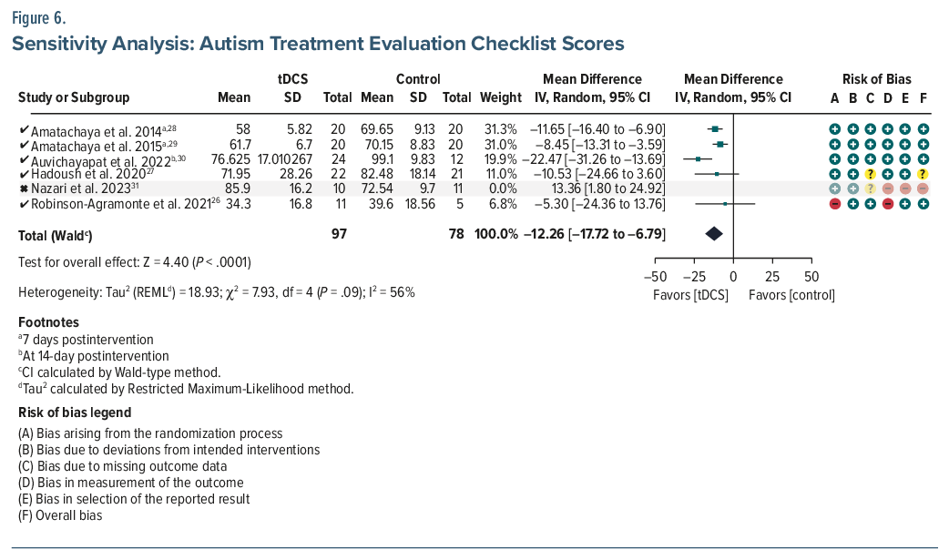Uncheck the Amatachaya et al. 2014 checkmark
The height and width of the screenshot is (560, 949).
[x=23, y=131]
